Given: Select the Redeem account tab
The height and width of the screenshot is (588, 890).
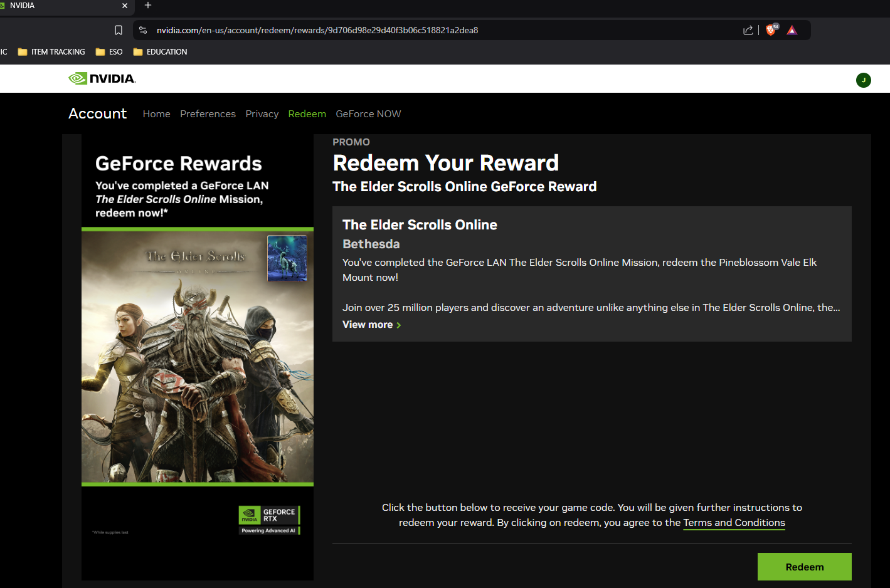Looking at the screenshot, I should [x=307, y=113].
